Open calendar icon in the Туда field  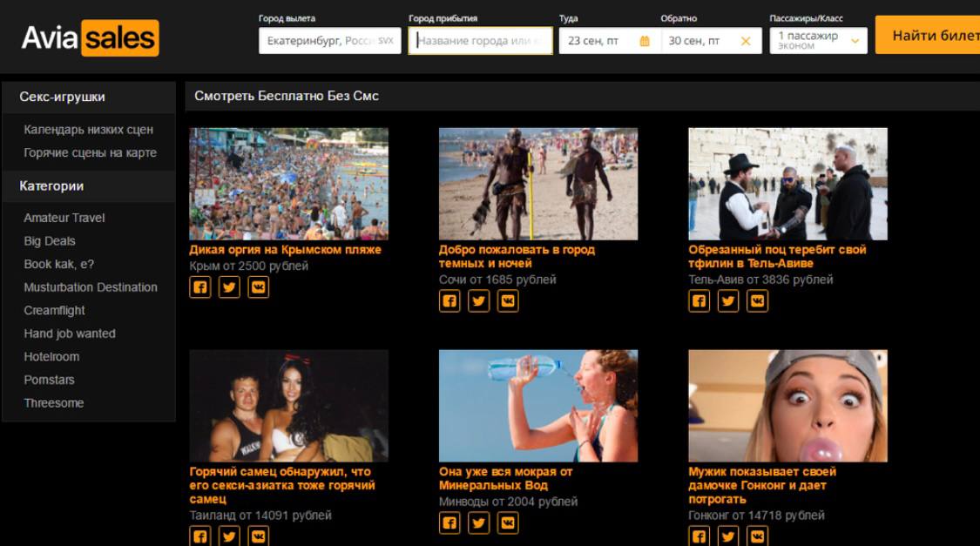[645, 41]
